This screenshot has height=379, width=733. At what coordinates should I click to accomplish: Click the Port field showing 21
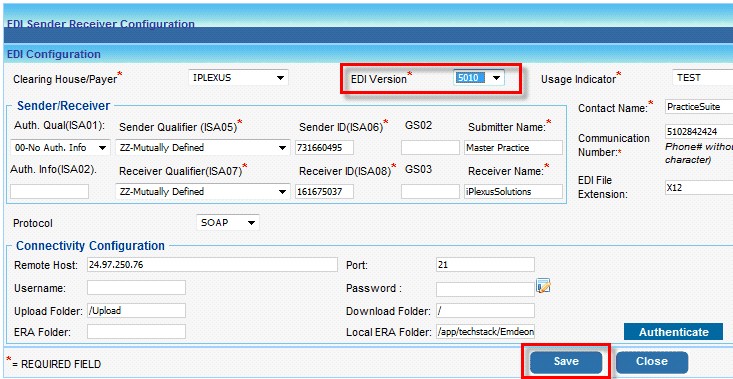point(485,265)
